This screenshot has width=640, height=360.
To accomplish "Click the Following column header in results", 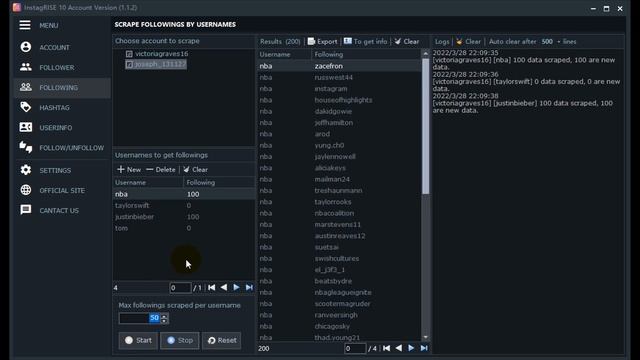I will point(366,54).
